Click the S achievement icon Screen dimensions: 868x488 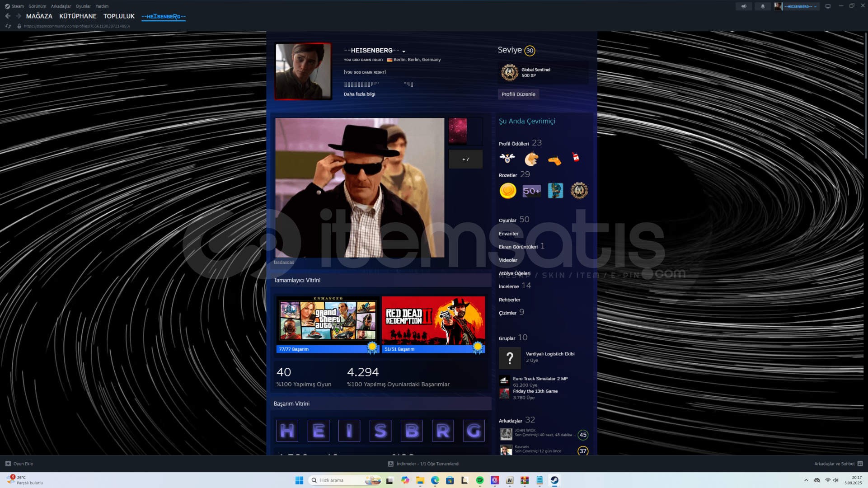coord(380,431)
